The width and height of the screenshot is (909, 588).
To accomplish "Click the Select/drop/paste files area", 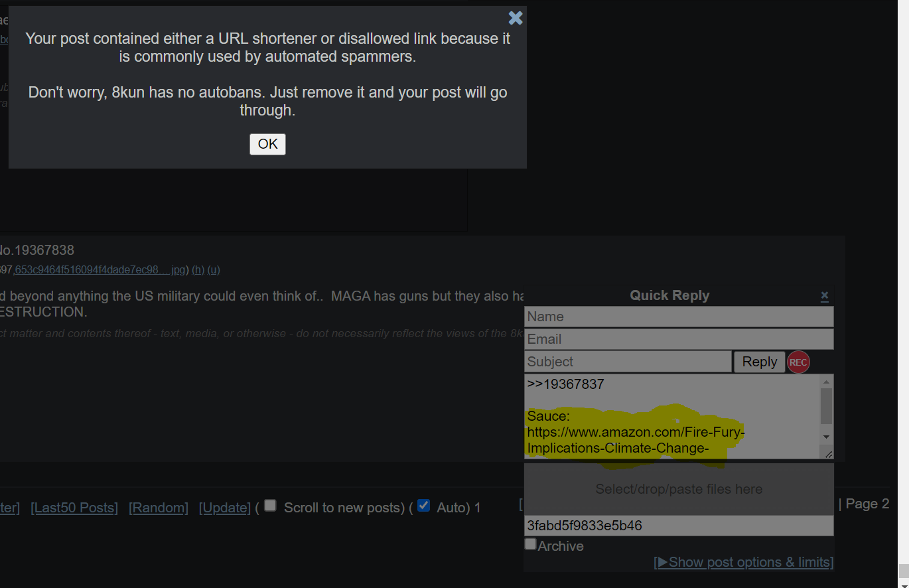I will click(679, 489).
